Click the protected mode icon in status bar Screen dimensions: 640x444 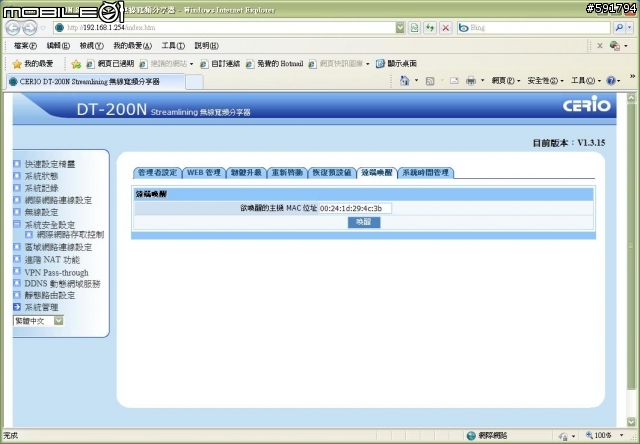(x=563, y=436)
